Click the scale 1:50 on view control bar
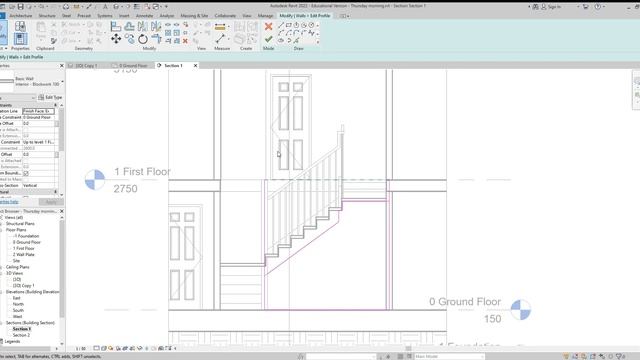The width and height of the screenshot is (640, 360). coord(81,349)
